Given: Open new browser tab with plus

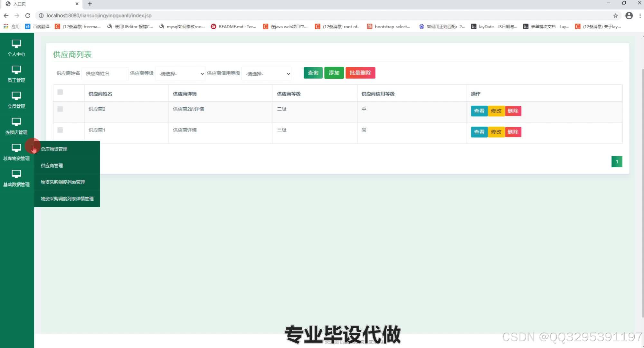Looking at the screenshot, I should pos(90,4).
